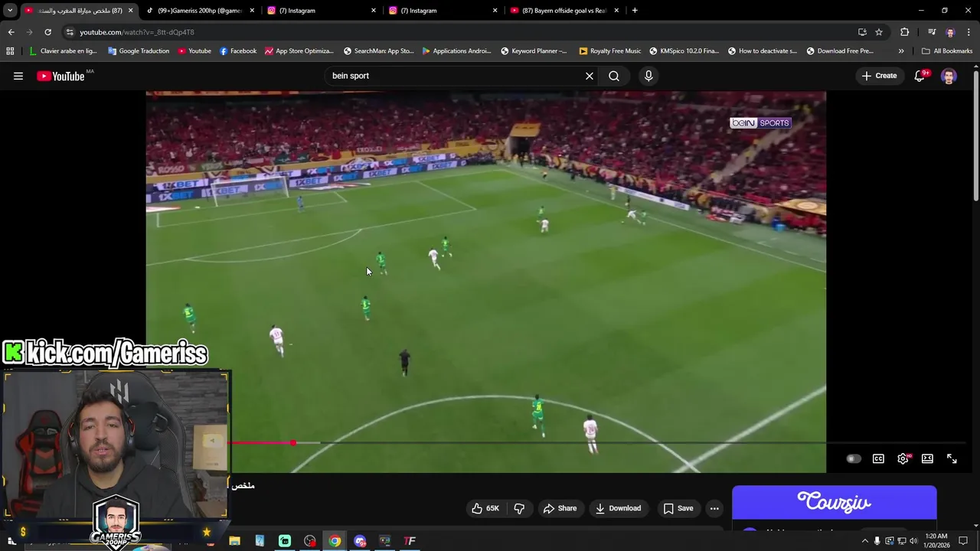The width and height of the screenshot is (980, 551).
Task: Run the search with magnifier button
Action: pos(614,76)
